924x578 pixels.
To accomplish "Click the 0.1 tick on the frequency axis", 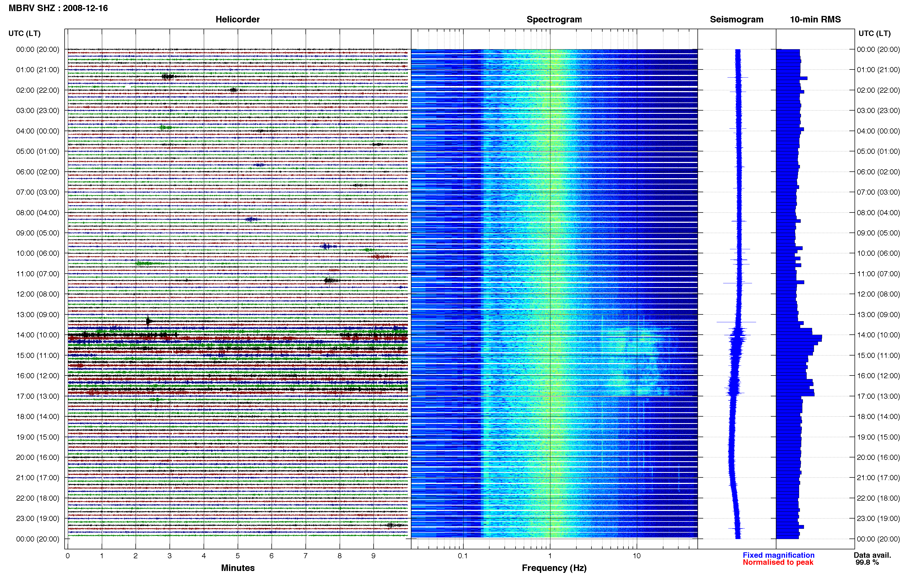I will (x=463, y=556).
